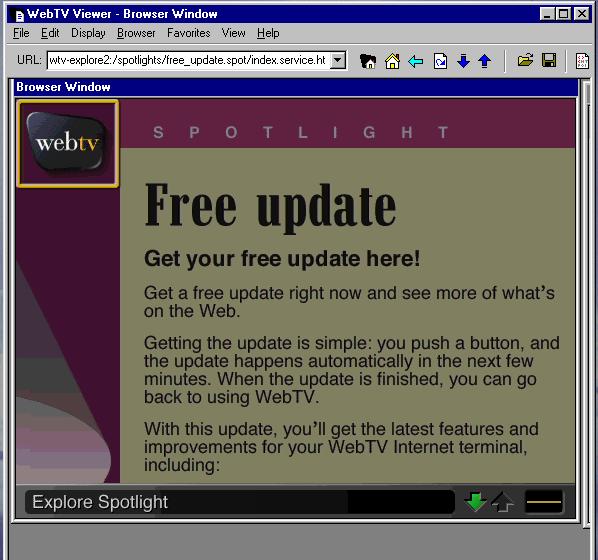Click the Save floppy disk icon
Viewport: 598px width, 560px height.
[x=549, y=60]
